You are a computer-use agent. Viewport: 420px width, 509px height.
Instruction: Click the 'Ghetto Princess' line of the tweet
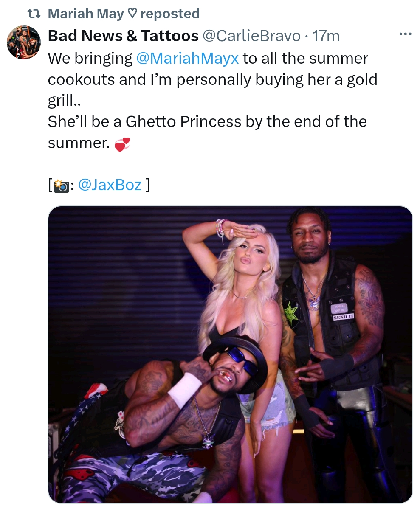coord(207,122)
